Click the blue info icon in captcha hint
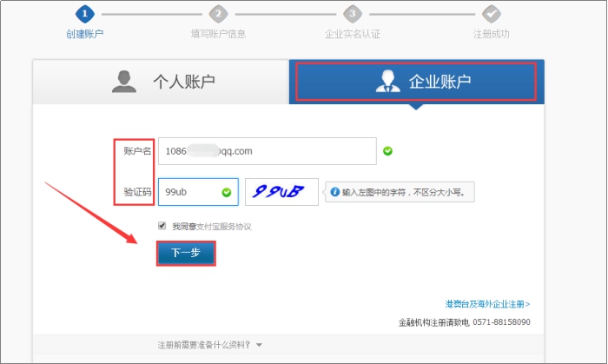 [x=334, y=192]
